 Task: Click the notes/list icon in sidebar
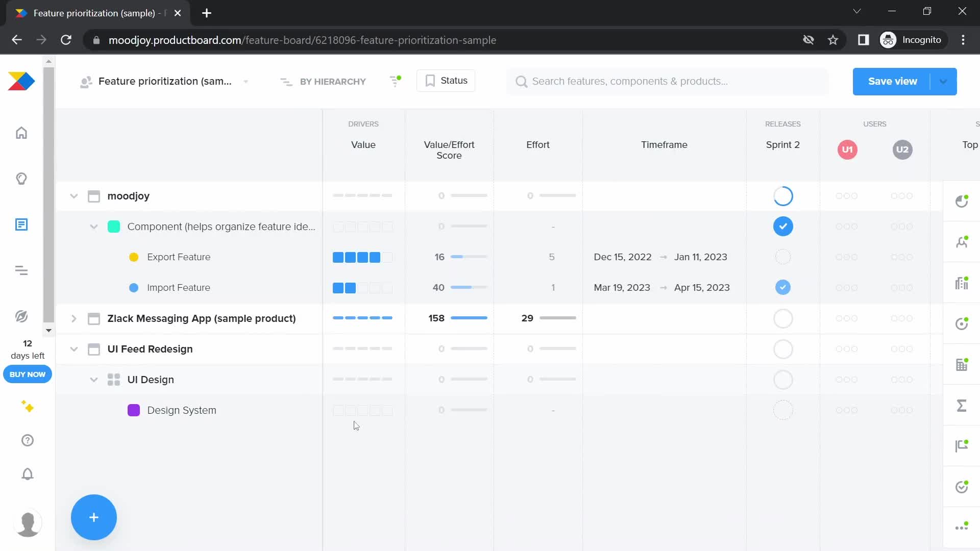[x=21, y=224]
